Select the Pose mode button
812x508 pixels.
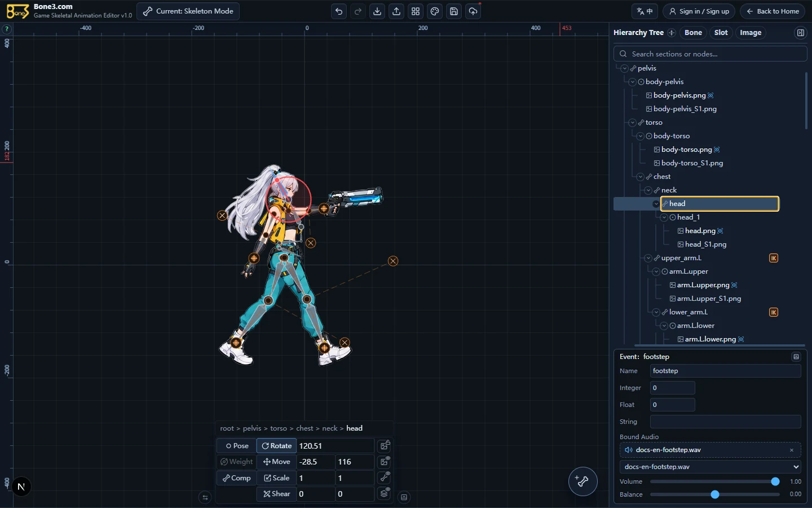[237, 446]
